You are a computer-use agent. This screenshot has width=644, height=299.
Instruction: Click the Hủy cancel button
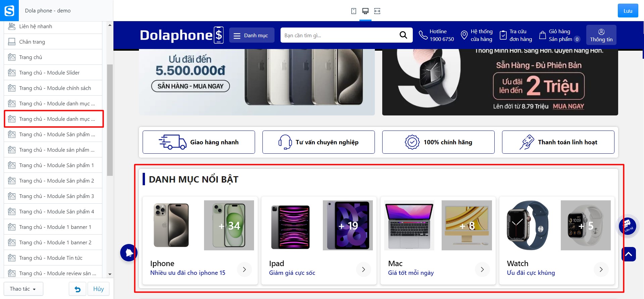[98, 289]
